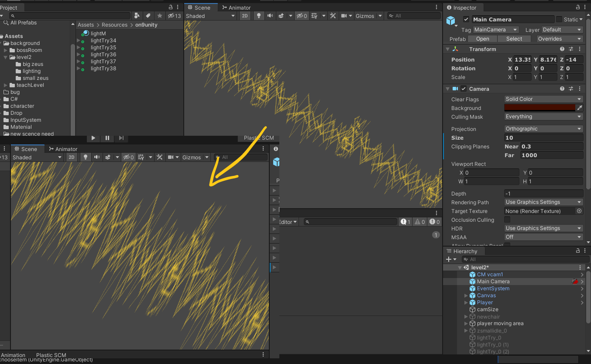Save Project search as favorite star
Screen dimensions: 591x364
click(x=160, y=16)
